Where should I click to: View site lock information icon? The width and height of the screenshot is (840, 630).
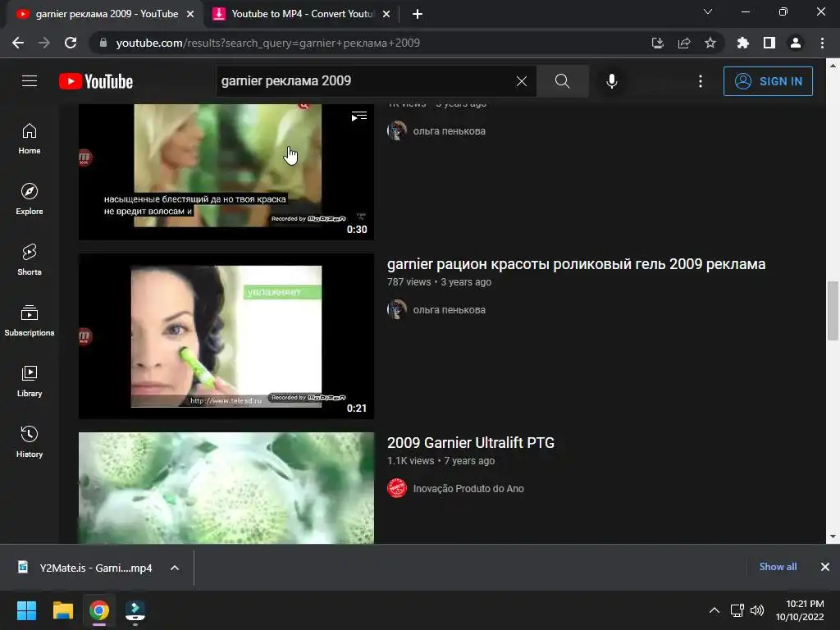click(103, 43)
